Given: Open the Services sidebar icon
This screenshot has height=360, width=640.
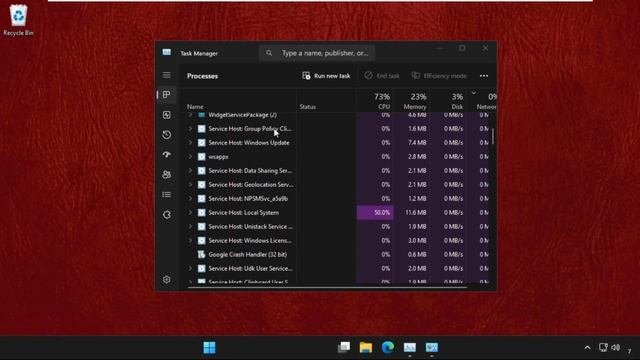Looking at the screenshot, I should point(167,215).
